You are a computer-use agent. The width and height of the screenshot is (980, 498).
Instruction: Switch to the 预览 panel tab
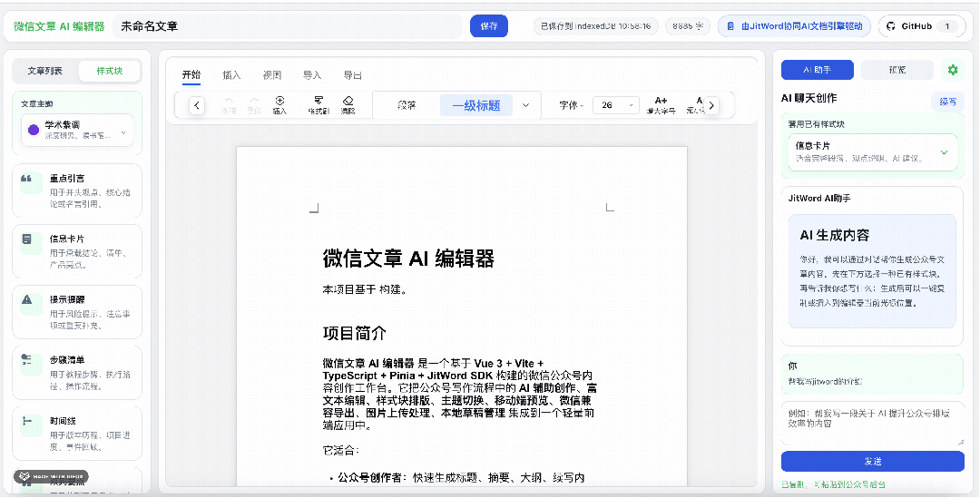click(897, 70)
